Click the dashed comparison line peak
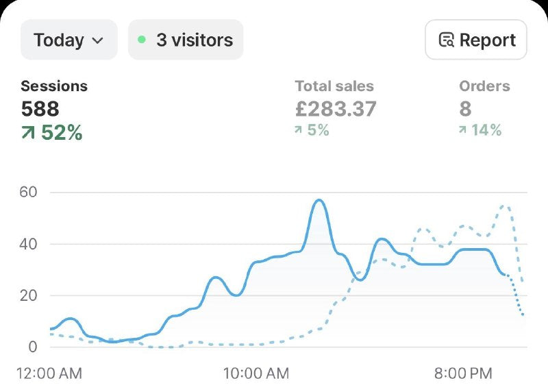This screenshot has width=548, height=392. [506, 205]
